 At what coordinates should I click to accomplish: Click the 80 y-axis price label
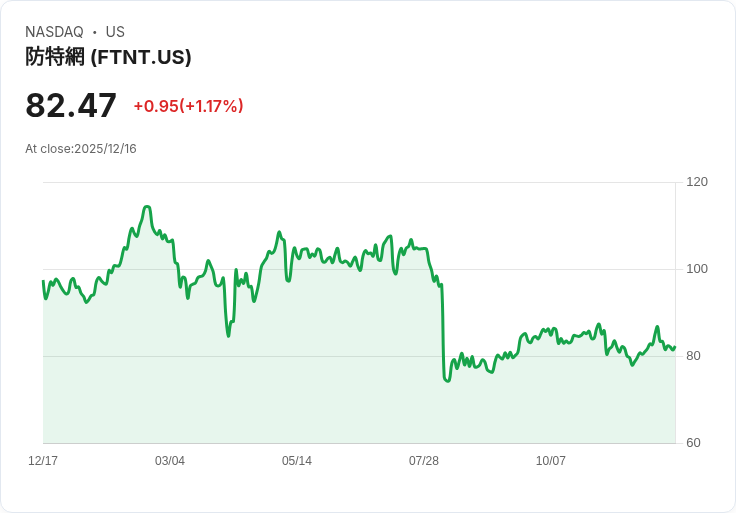(x=693, y=356)
